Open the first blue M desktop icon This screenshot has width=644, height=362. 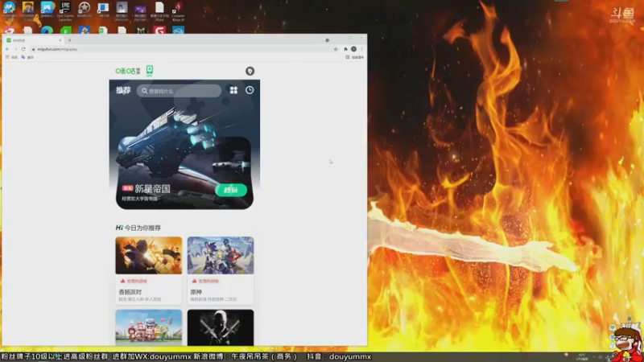pos(9,10)
